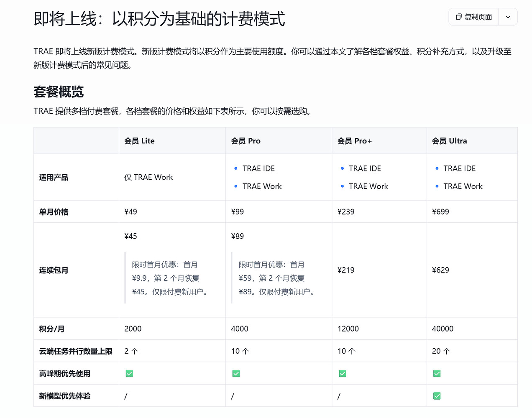The height and width of the screenshot is (418, 532).
Task: Click the ¥49 monthly price
Action: [x=130, y=212]
